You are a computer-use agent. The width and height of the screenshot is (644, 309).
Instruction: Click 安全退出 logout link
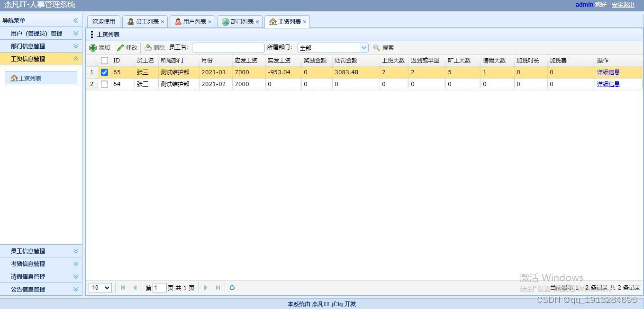(x=623, y=5)
